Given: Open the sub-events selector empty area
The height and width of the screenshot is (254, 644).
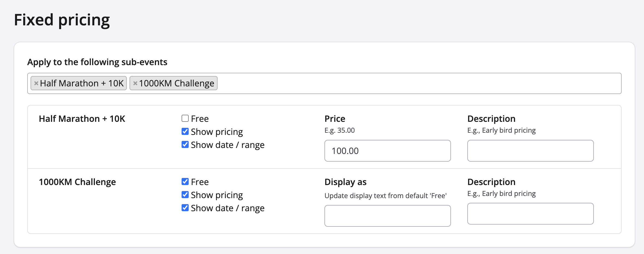Looking at the screenshot, I should (x=409, y=83).
